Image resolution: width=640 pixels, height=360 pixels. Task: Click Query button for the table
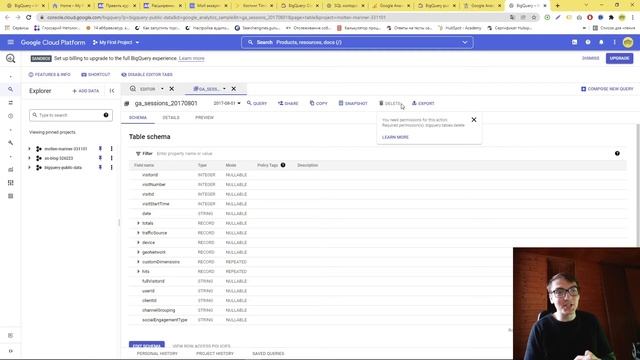pyautogui.click(x=257, y=103)
